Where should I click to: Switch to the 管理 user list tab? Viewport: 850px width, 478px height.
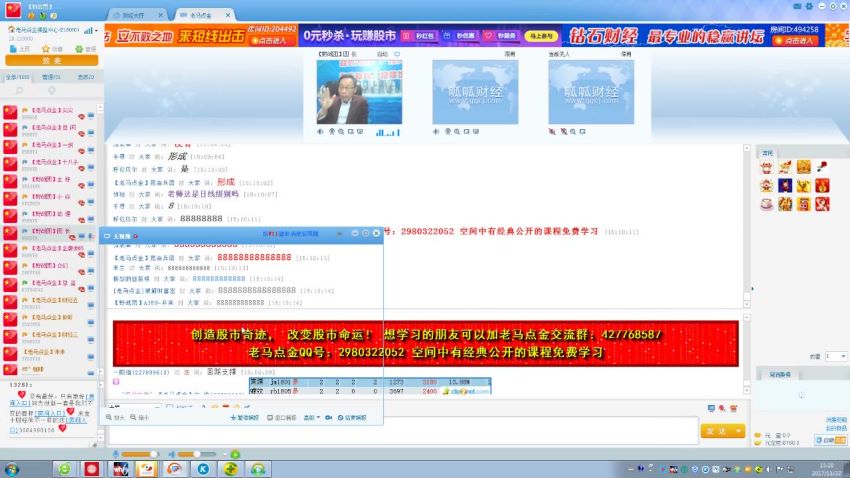point(51,77)
